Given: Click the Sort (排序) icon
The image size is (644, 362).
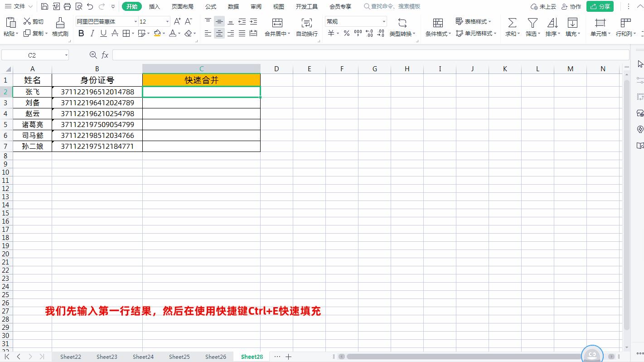Looking at the screenshot, I should click(552, 27).
